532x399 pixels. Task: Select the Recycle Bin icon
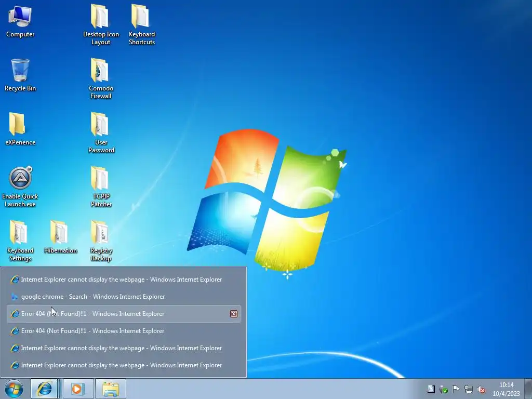click(20, 75)
